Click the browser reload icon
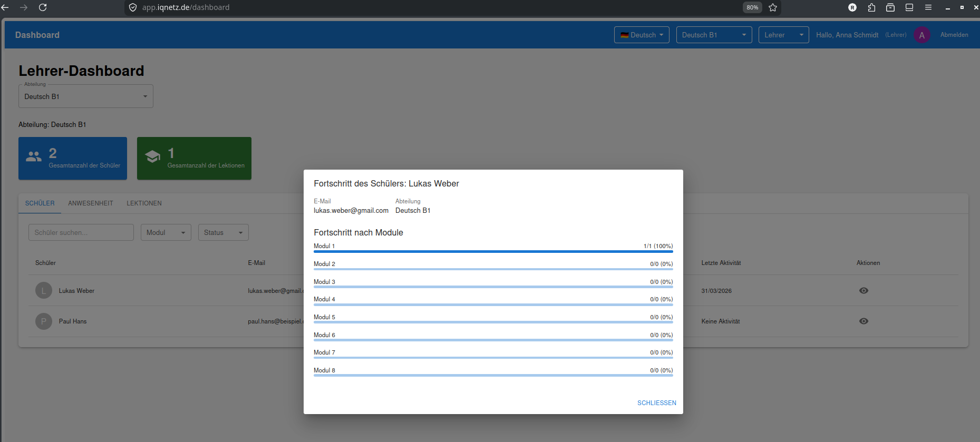This screenshot has width=980, height=442. (x=43, y=7)
